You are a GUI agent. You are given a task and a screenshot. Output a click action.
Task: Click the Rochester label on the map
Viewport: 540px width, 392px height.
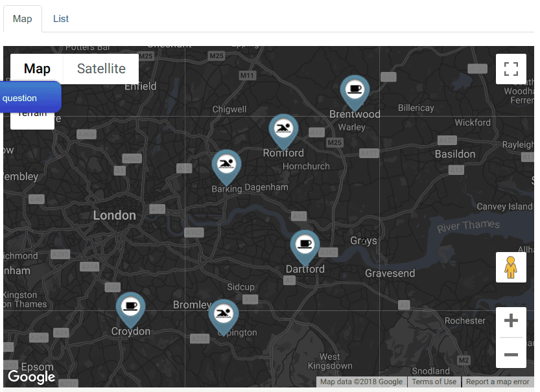pyautogui.click(x=465, y=321)
